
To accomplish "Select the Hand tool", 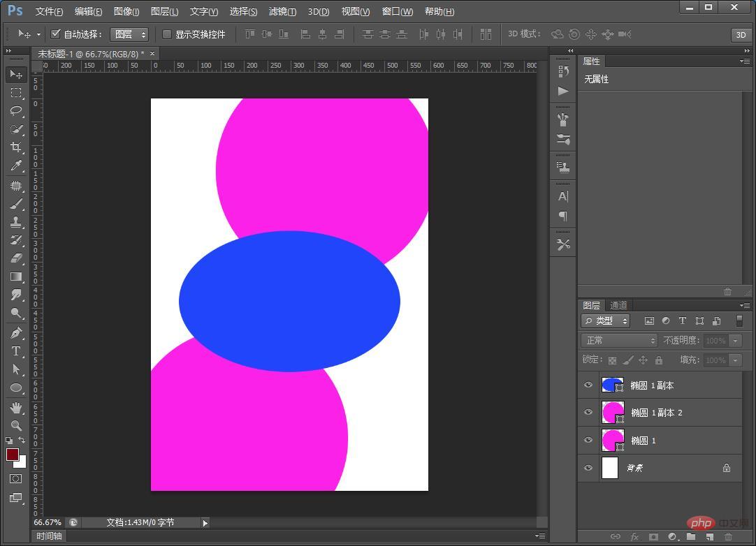I will tap(16, 407).
